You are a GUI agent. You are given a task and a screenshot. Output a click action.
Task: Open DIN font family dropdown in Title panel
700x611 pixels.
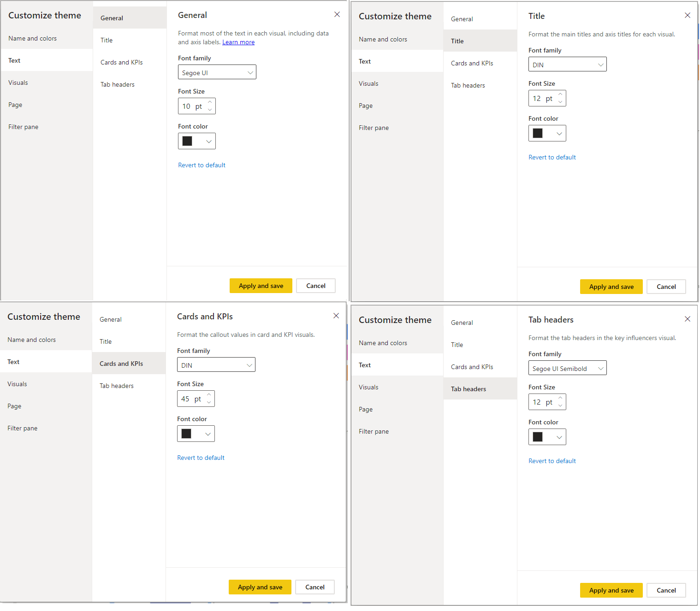pyautogui.click(x=567, y=65)
